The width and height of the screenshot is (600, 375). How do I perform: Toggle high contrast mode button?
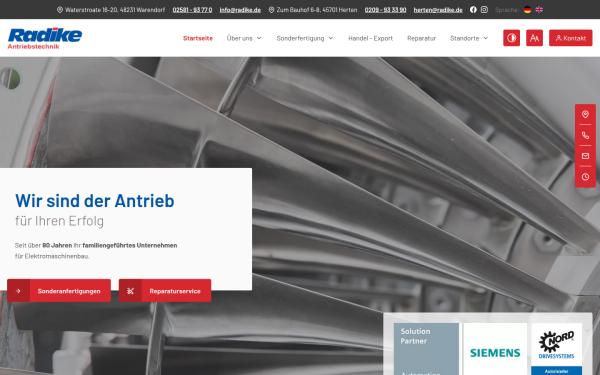[511, 38]
